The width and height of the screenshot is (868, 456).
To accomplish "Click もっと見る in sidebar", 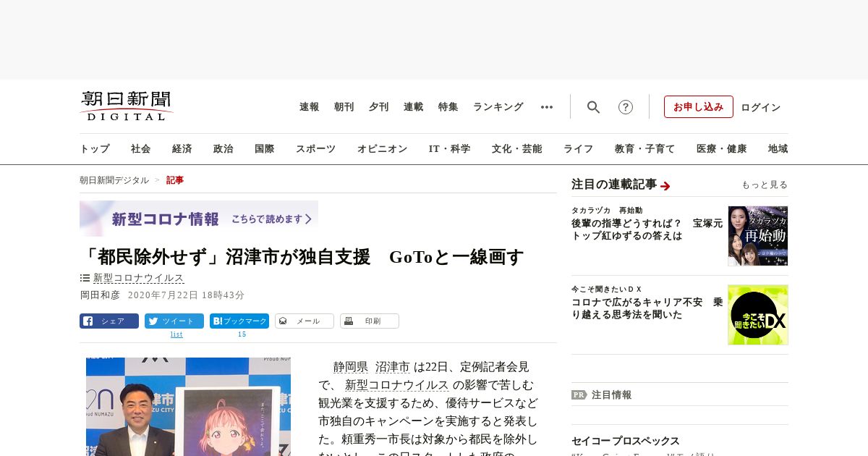I will (765, 185).
